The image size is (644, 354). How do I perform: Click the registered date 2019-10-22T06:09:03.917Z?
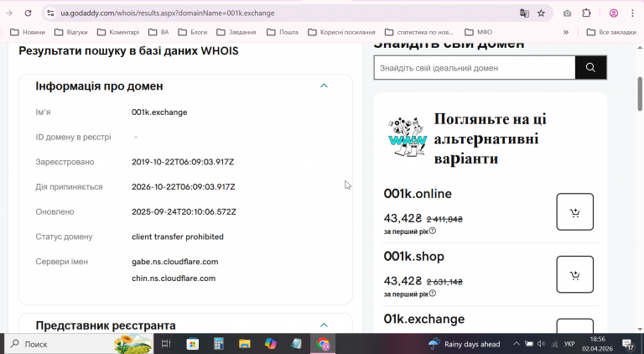coord(183,162)
